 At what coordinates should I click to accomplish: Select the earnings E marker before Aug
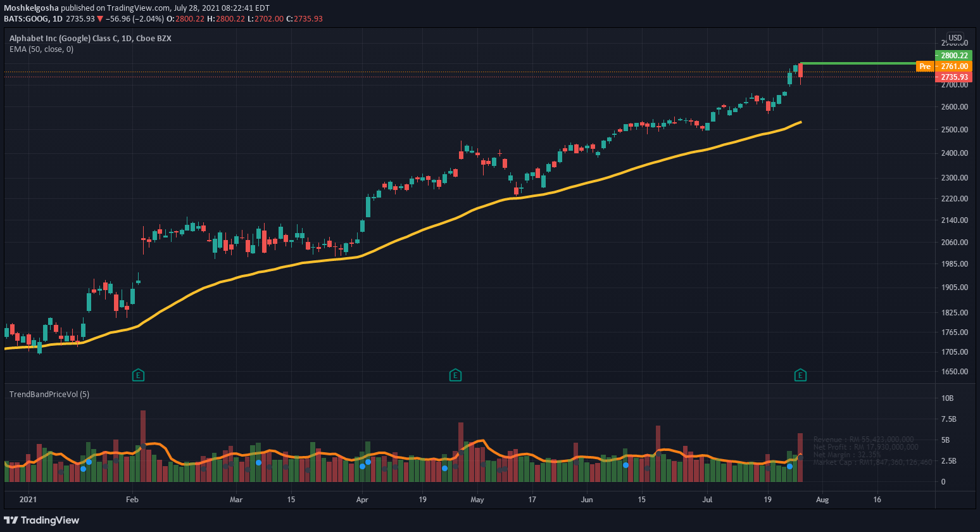800,376
